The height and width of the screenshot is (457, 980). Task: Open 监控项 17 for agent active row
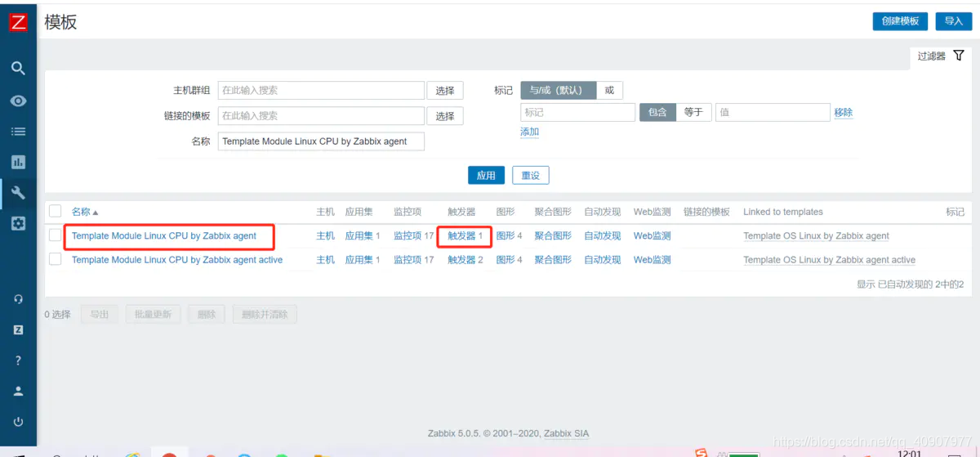click(408, 259)
